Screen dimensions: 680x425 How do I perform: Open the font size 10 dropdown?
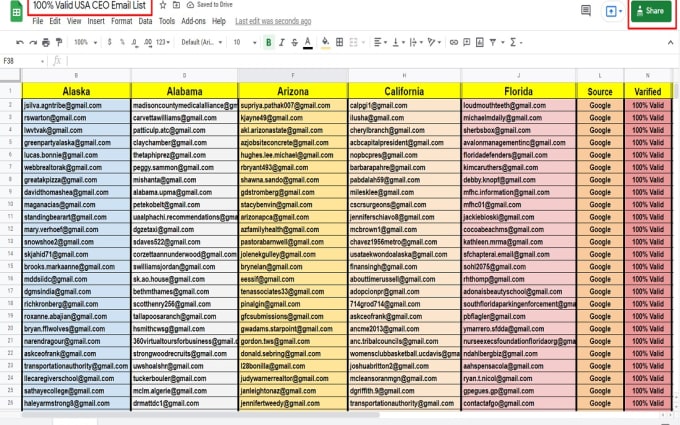pos(245,42)
